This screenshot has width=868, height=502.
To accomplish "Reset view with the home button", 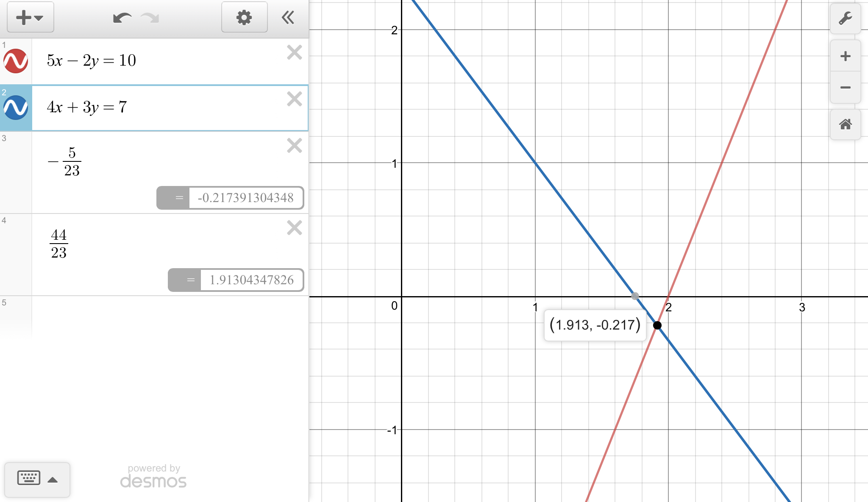I will pos(845,125).
